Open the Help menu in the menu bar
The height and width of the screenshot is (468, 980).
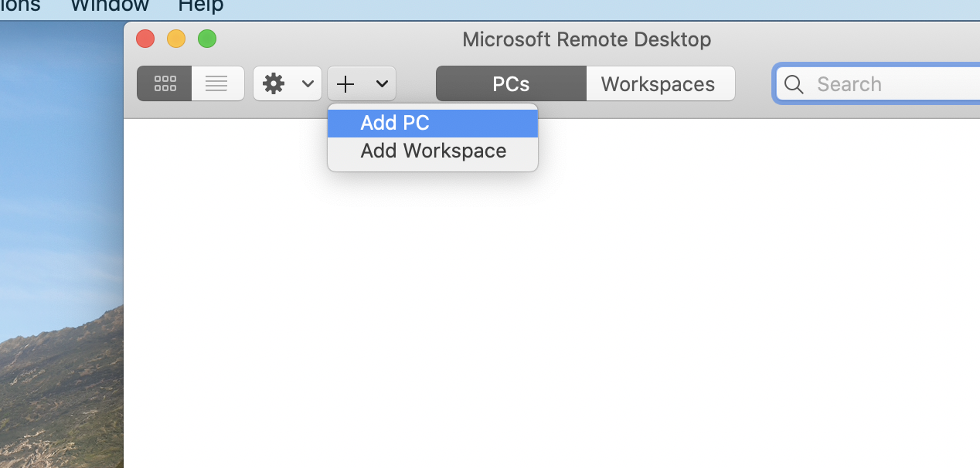(x=200, y=6)
